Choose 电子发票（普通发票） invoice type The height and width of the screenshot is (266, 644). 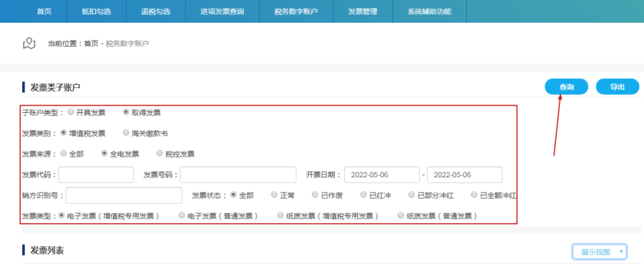pyautogui.click(x=182, y=215)
